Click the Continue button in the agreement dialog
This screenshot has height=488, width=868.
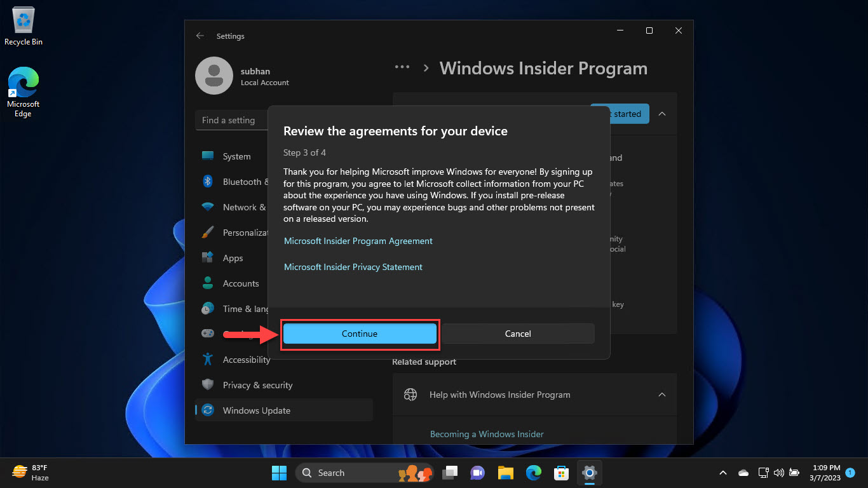coord(360,334)
